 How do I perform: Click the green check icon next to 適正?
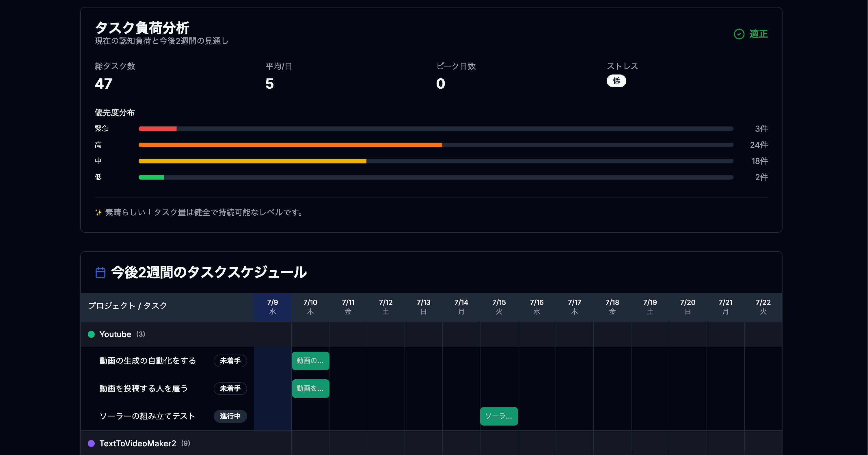tap(739, 34)
